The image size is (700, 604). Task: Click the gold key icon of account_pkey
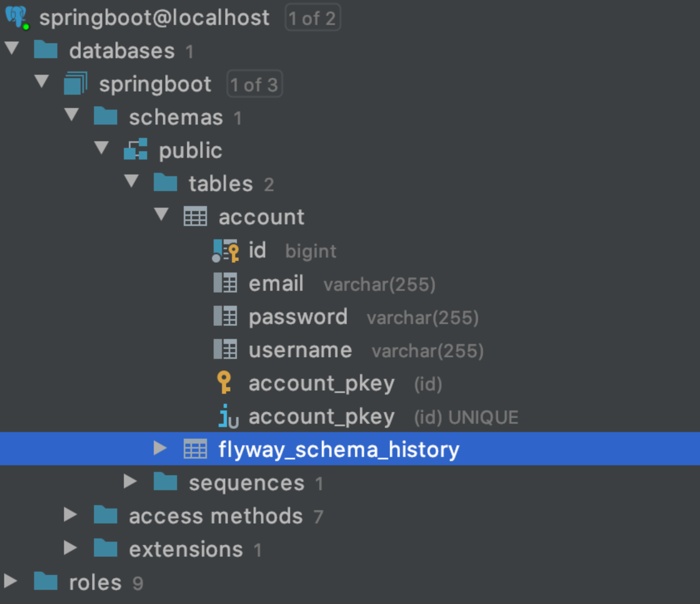[224, 382]
